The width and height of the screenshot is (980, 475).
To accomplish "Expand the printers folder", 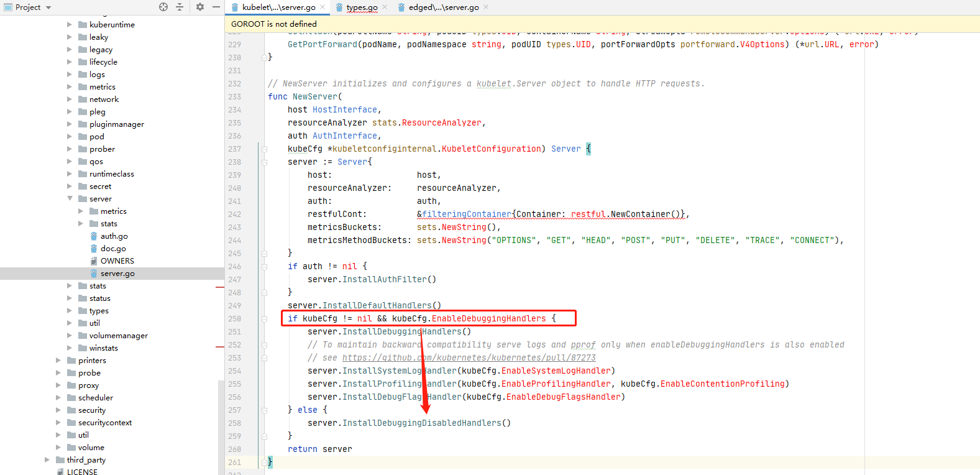I will [58, 361].
